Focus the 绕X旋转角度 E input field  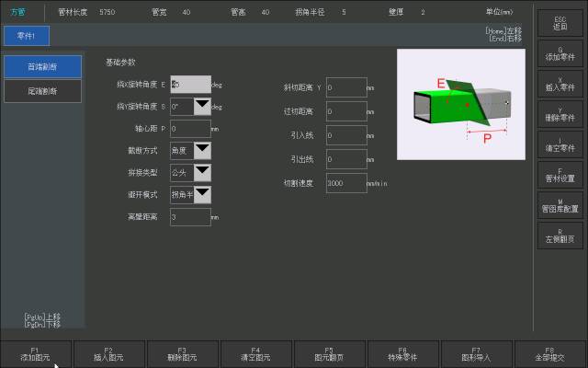point(190,85)
